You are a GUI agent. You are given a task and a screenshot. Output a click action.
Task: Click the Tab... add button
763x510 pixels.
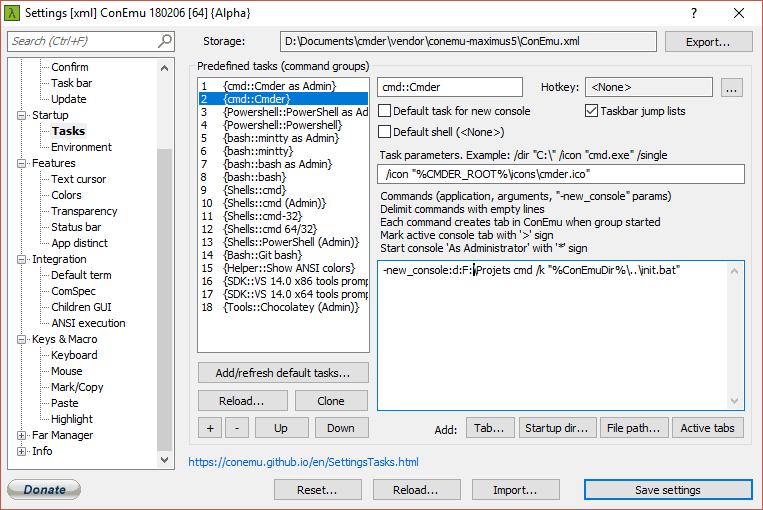coord(490,428)
